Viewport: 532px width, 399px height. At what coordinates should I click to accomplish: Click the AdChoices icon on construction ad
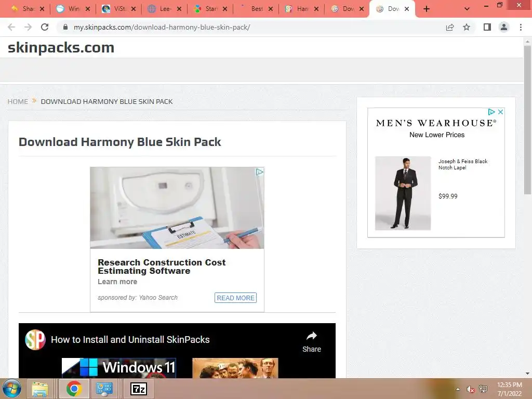point(260,172)
